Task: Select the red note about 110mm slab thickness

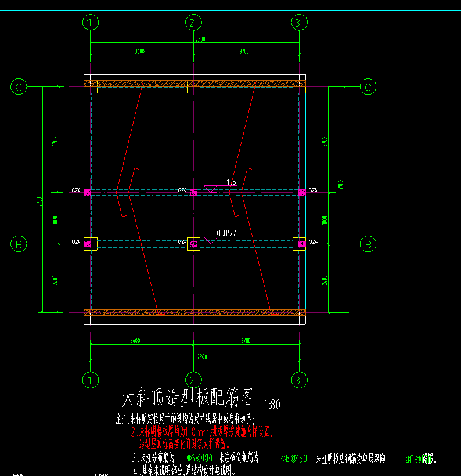Action: pyautogui.click(x=201, y=431)
